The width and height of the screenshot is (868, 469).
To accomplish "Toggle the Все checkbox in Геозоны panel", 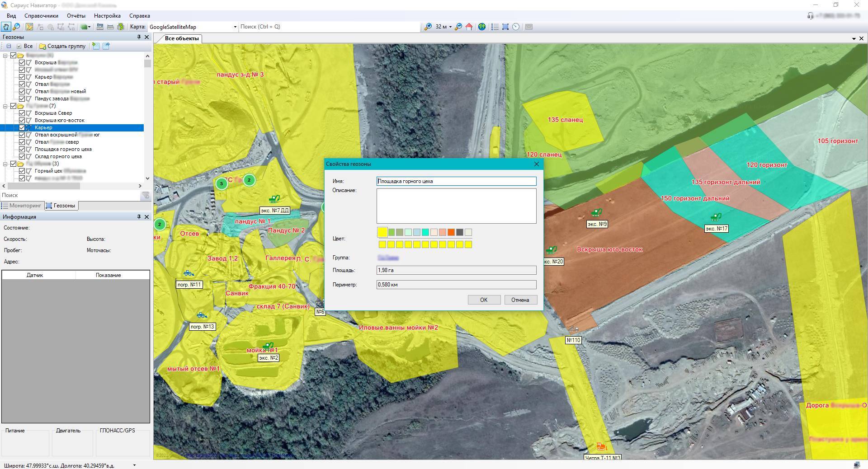I will click(19, 46).
